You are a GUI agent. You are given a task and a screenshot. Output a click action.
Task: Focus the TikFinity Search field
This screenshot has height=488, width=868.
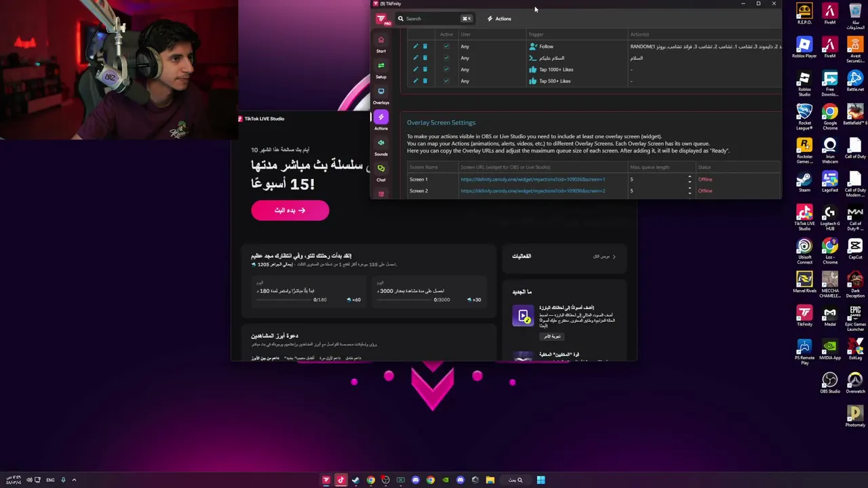(x=434, y=19)
